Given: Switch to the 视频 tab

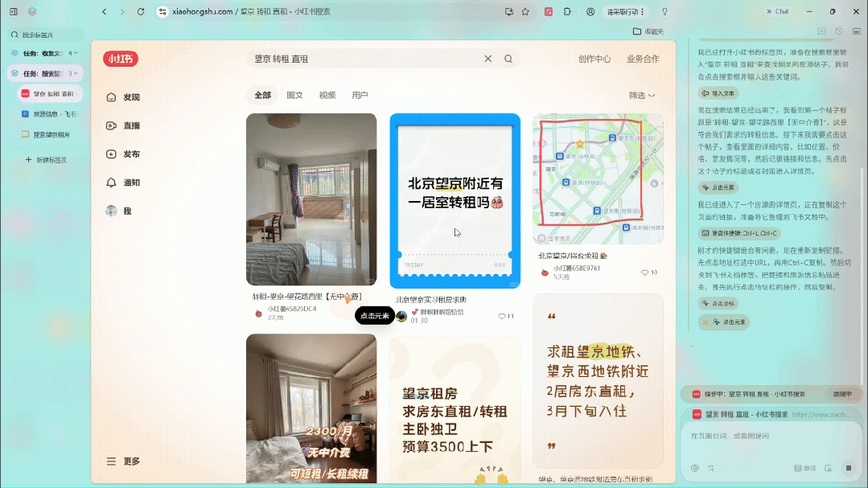Looking at the screenshot, I should (325, 94).
